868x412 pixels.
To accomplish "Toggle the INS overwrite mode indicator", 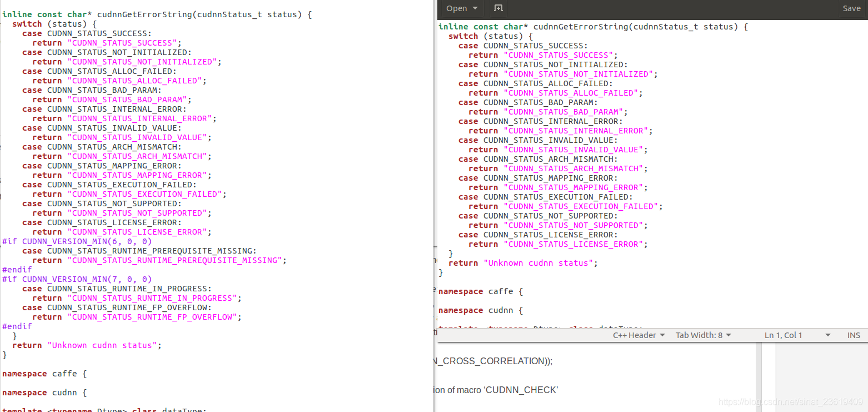I will 854,335.
